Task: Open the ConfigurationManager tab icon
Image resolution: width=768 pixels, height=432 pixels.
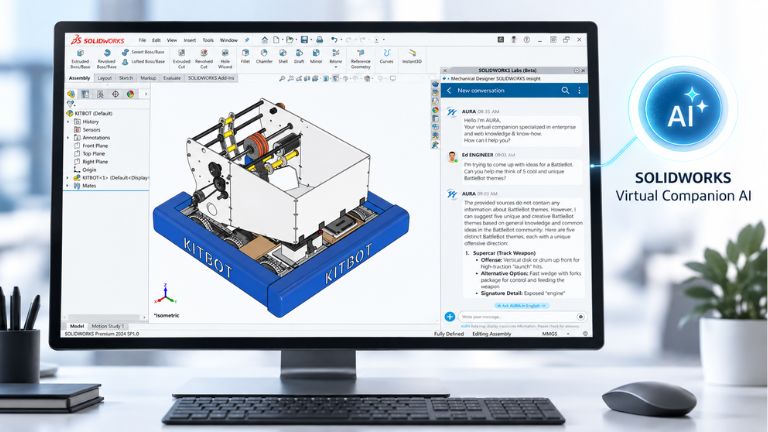Action: pos(100,94)
